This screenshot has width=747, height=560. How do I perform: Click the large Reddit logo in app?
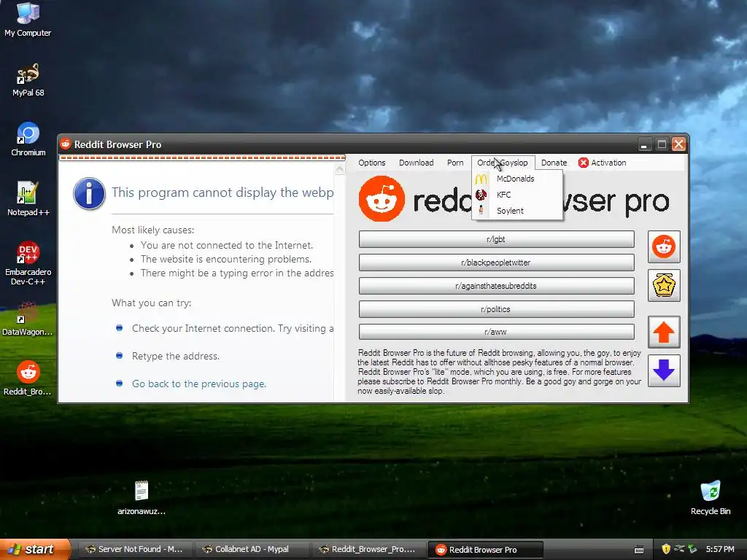click(382, 198)
